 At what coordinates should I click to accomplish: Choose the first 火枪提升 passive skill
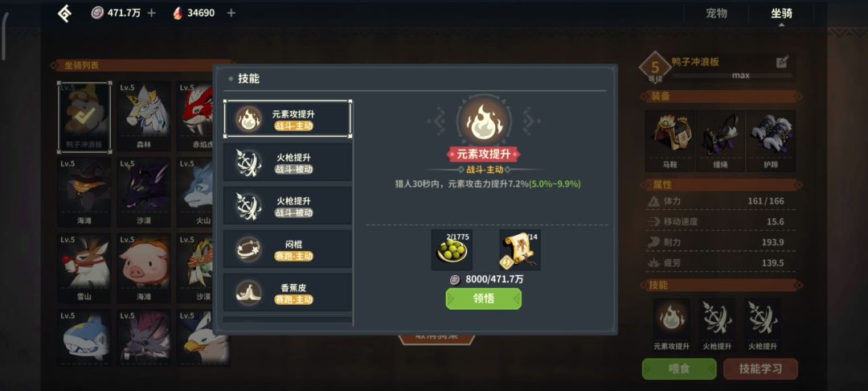tap(287, 163)
